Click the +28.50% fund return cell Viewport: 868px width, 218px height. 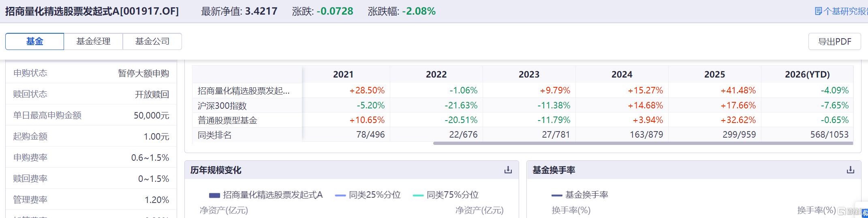tap(367, 91)
